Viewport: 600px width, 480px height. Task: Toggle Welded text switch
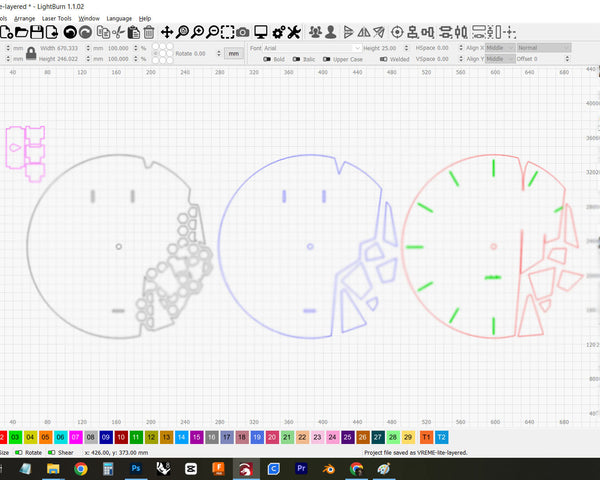(x=383, y=59)
